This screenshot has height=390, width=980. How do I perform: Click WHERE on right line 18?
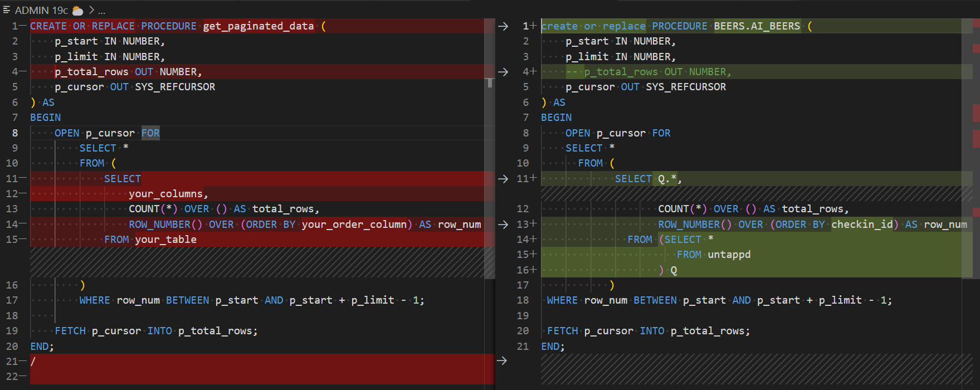click(562, 300)
